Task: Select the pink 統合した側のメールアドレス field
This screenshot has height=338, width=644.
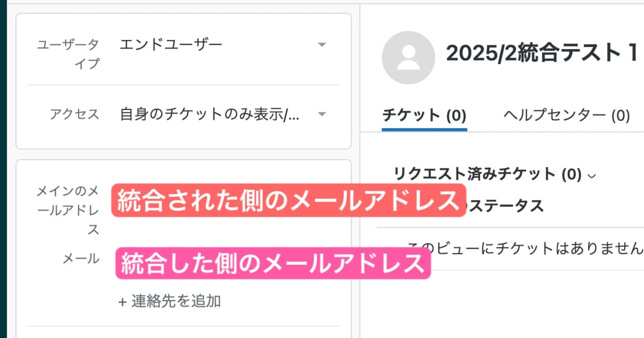Action: pos(273,263)
